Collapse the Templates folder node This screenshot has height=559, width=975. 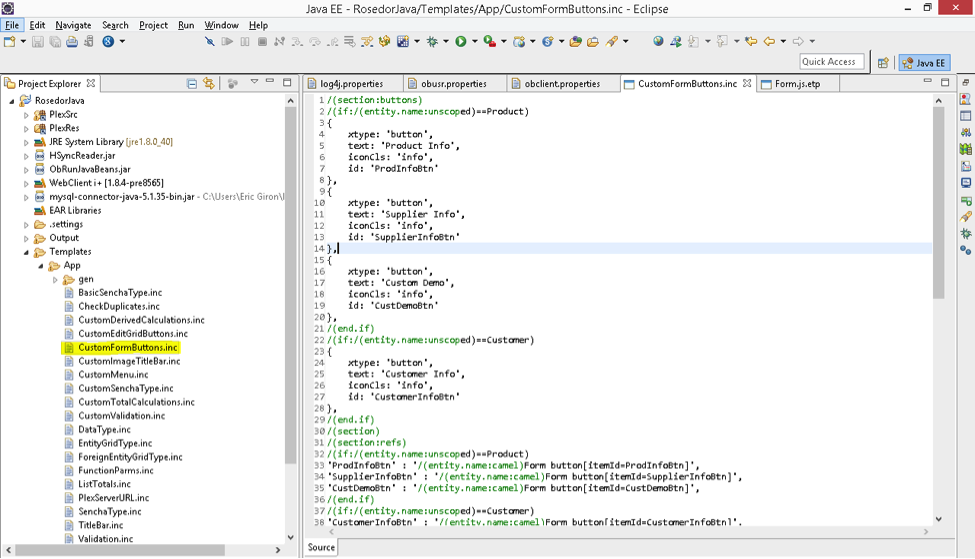[27, 252]
